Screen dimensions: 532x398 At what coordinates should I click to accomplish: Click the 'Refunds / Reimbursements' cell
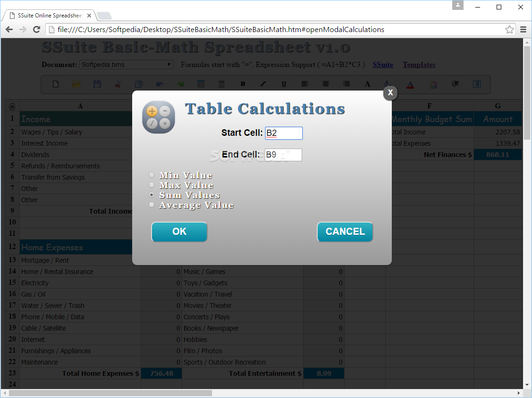click(76, 166)
